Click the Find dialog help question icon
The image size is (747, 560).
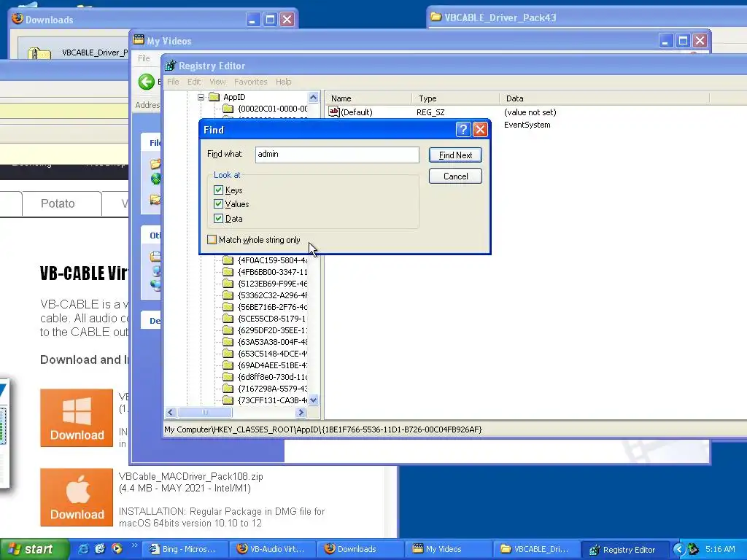[463, 130]
